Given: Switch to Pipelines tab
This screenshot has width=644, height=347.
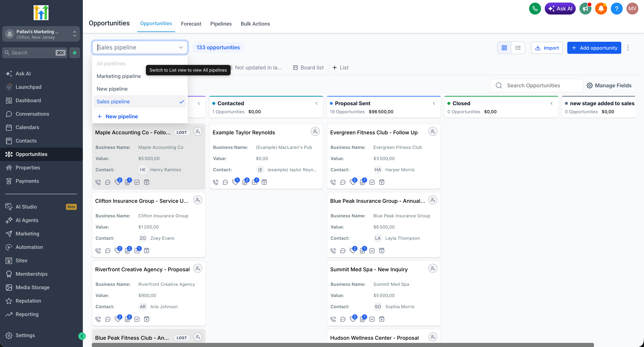Looking at the screenshot, I should click(x=221, y=24).
